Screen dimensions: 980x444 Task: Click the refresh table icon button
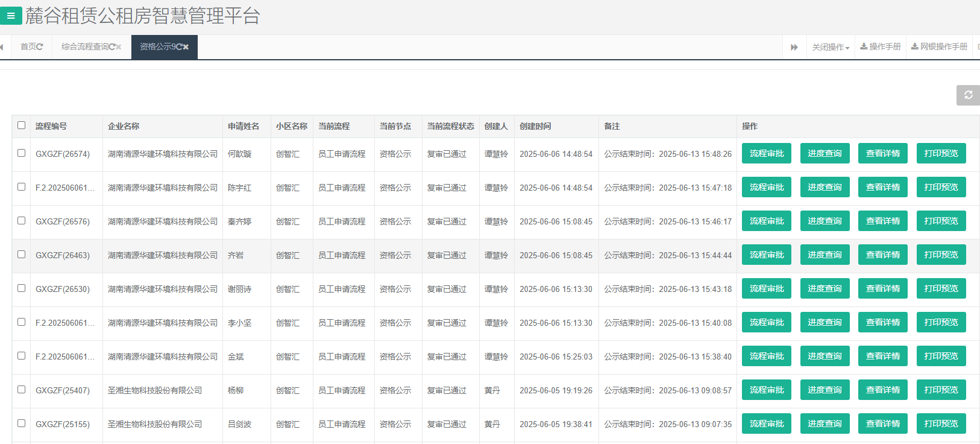[968, 95]
